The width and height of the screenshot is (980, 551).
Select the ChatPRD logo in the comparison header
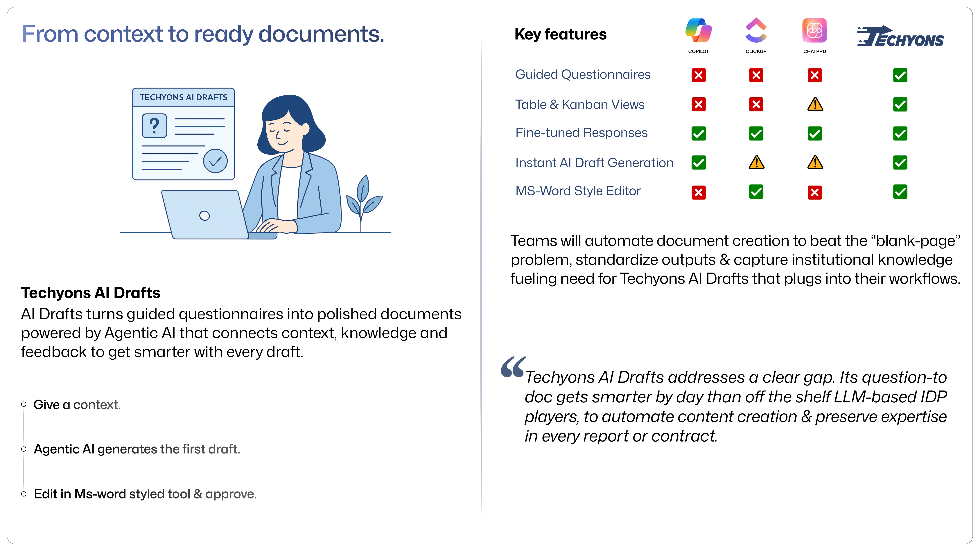pos(814,31)
